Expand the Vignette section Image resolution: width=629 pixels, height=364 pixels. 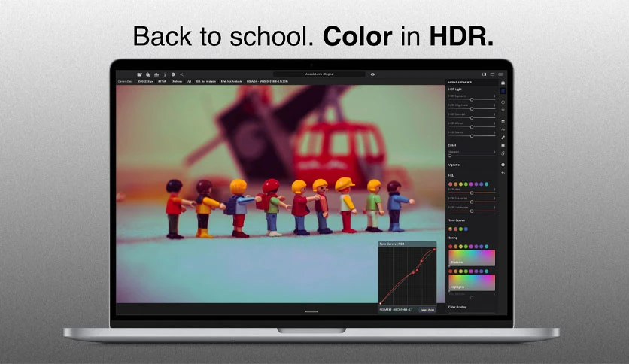[454, 165]
